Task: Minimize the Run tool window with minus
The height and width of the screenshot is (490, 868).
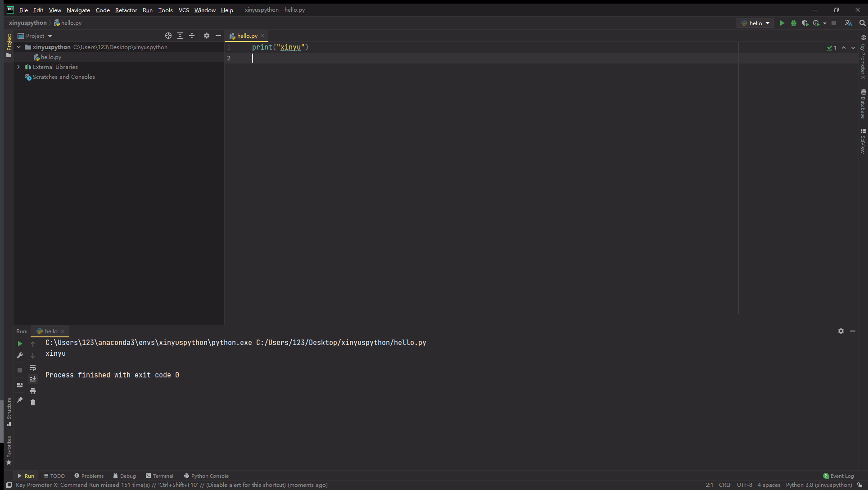Action: coord(853,331)
